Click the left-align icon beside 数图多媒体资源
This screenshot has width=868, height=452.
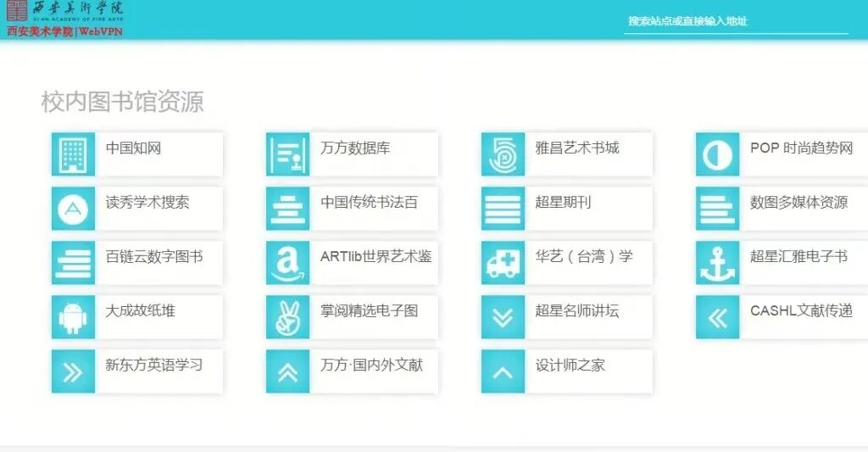click(x=717, y=209)
